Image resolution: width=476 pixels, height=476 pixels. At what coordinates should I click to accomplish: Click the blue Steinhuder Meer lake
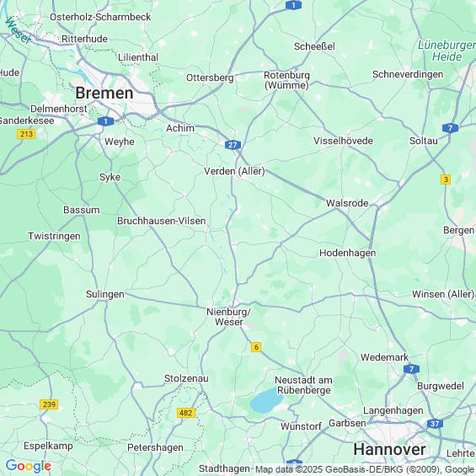(x=266, y=401)
